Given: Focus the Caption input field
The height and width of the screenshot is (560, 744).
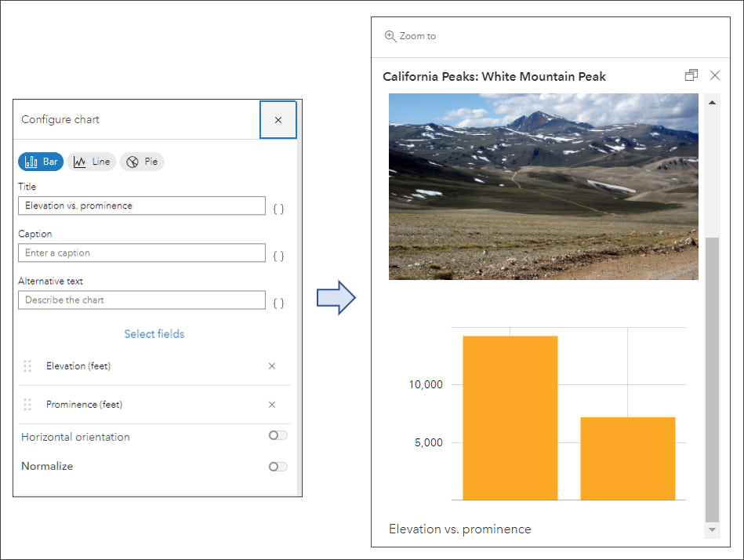Looking at the screenshot, I should tap(141, 253).
